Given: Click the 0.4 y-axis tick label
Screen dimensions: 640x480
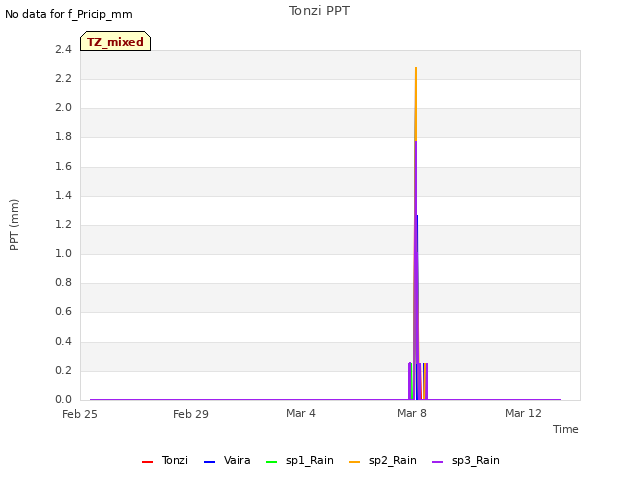Looking at the screenshot, I should tap(63, 341).
